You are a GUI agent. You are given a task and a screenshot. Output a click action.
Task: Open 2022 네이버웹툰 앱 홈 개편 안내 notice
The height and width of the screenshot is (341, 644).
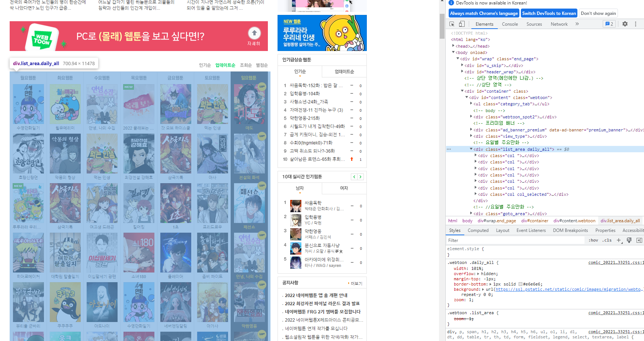pos(316,295)
